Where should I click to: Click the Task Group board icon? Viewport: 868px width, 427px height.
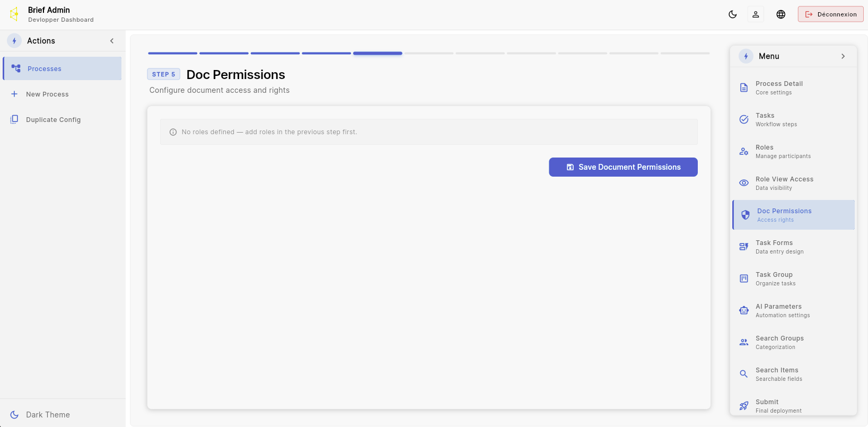point(744,278)
